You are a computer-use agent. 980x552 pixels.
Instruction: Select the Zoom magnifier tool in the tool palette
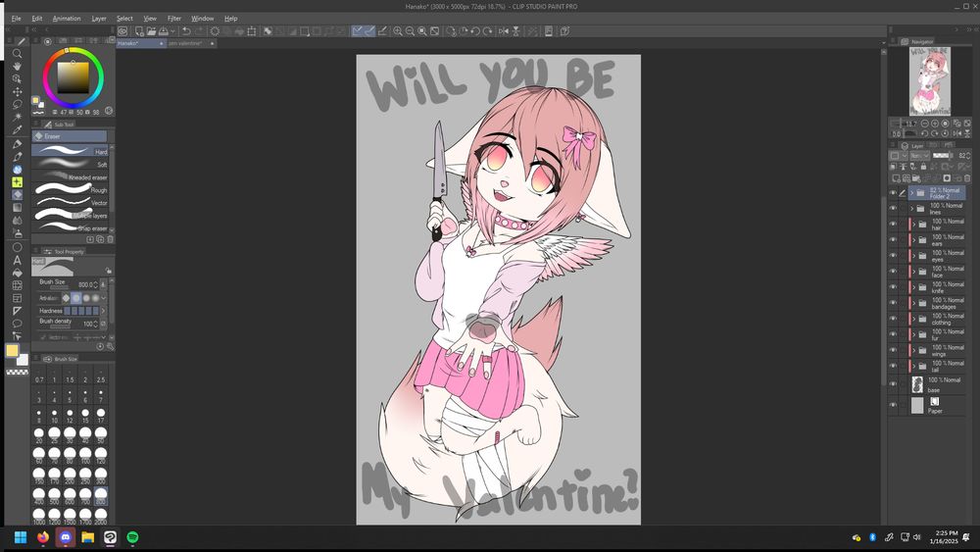click(x=17, y=54)
